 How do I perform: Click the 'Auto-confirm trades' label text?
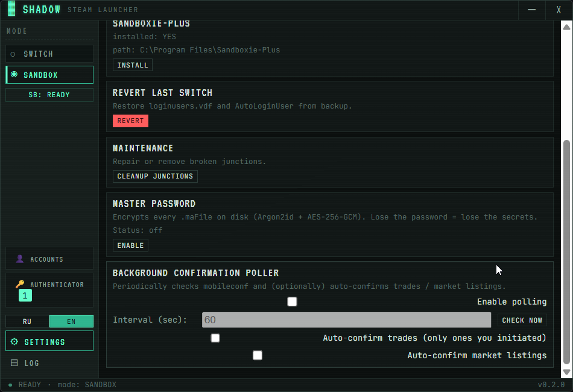click(434, 338)
